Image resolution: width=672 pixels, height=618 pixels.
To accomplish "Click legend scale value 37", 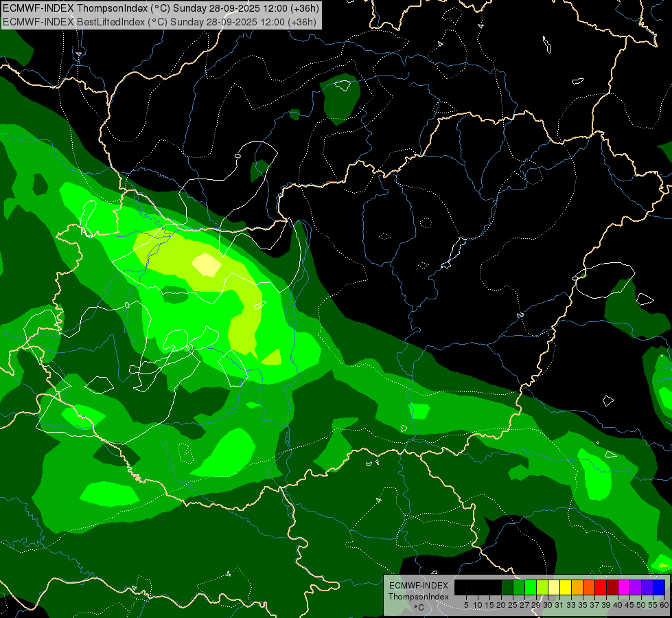I will (594, 605).
